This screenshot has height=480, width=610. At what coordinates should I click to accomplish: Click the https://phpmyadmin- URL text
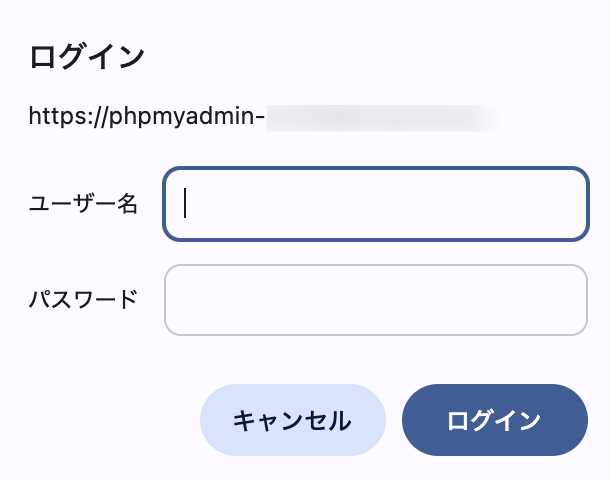pos(147,117)
